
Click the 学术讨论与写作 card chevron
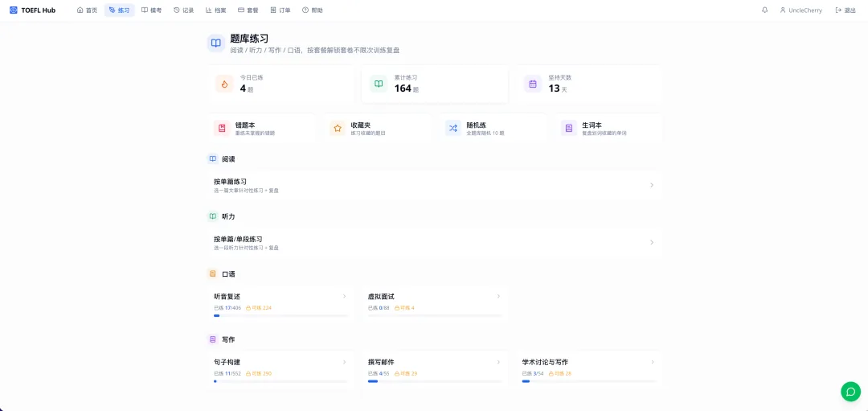(x=652, y=362)
